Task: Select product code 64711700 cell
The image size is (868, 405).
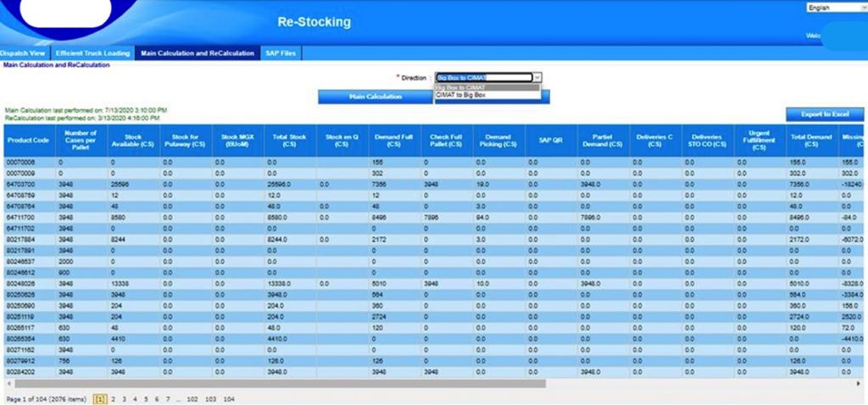Action: pos(30,216)
